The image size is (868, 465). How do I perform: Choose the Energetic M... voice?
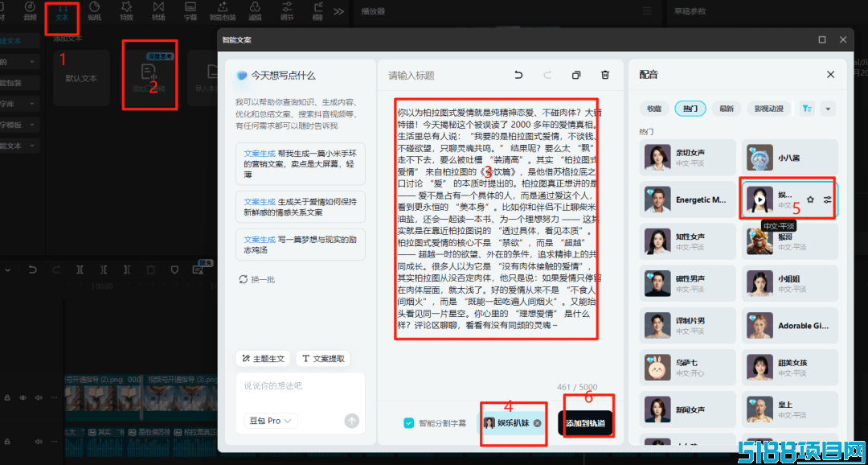[687, 200]
